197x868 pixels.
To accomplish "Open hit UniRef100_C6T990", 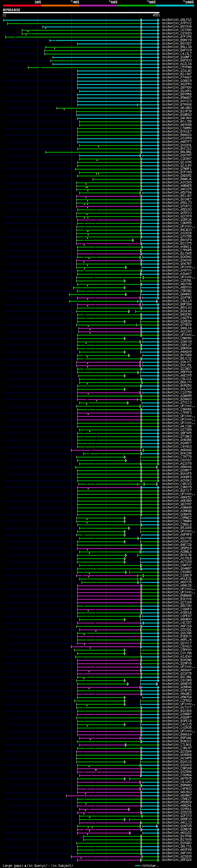I will (177, 30).
